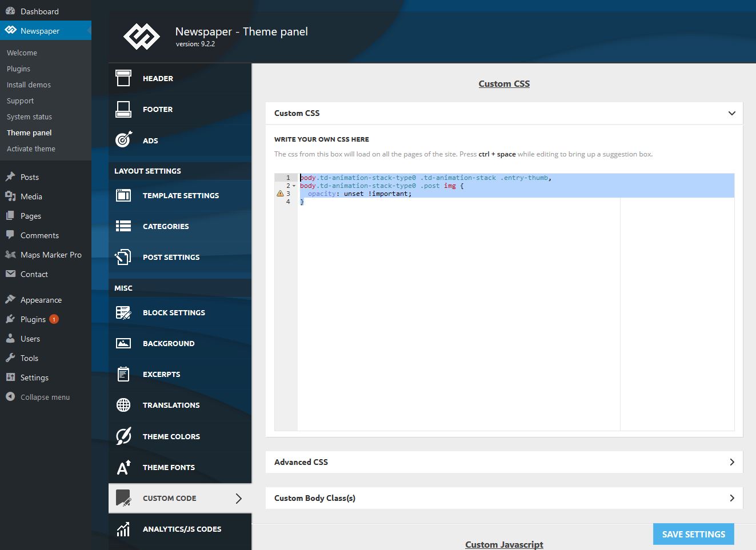Open the Background tab

point(180,343)
